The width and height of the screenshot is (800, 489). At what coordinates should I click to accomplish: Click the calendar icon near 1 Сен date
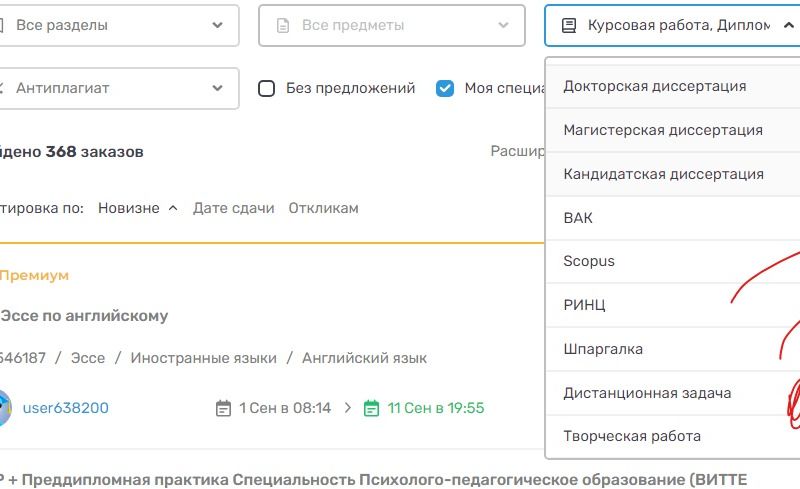click(224, 408)
